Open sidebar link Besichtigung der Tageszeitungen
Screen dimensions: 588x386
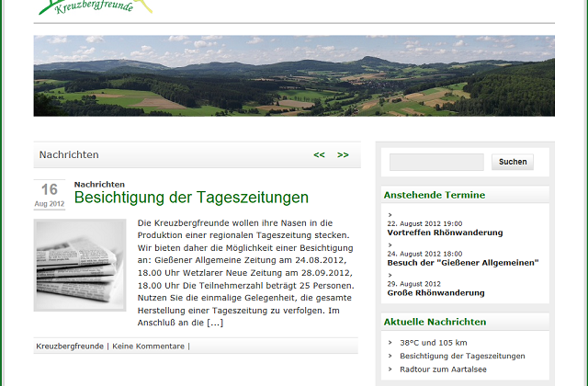(462, 356)
